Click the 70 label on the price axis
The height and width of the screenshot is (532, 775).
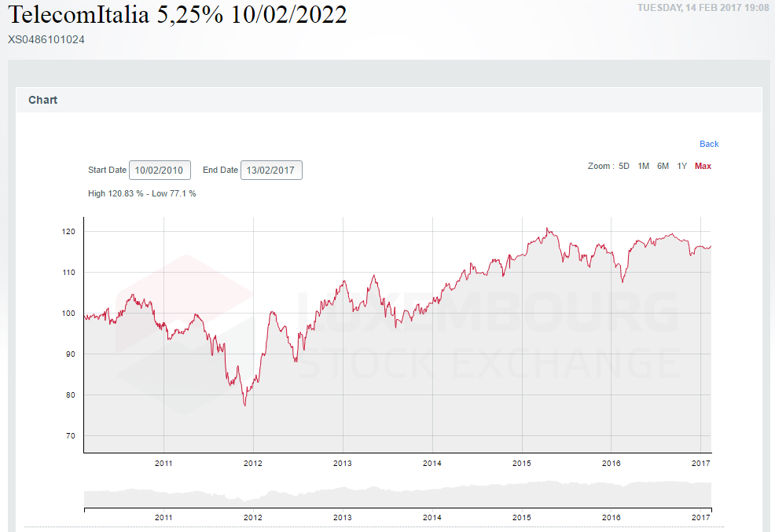[71, 435]
